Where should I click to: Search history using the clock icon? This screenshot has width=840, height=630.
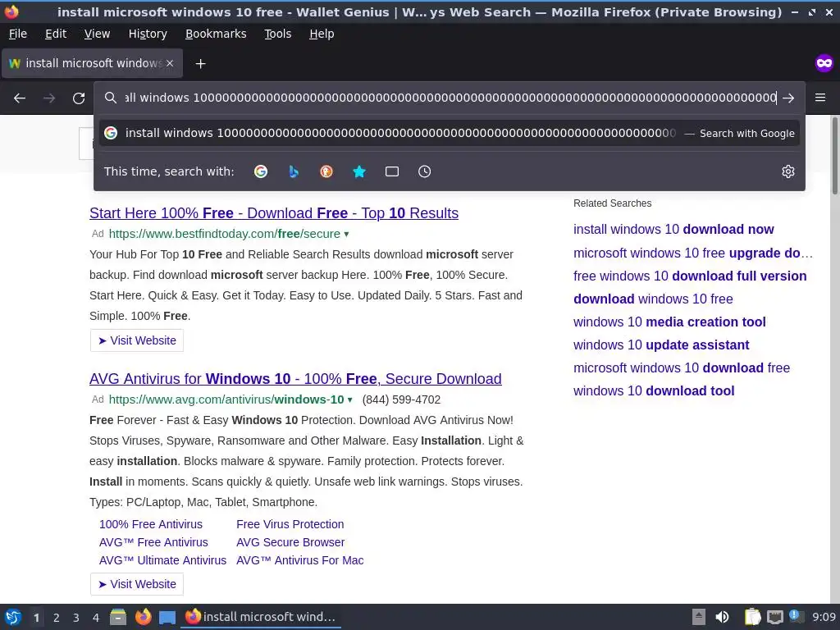click(424, 171)
